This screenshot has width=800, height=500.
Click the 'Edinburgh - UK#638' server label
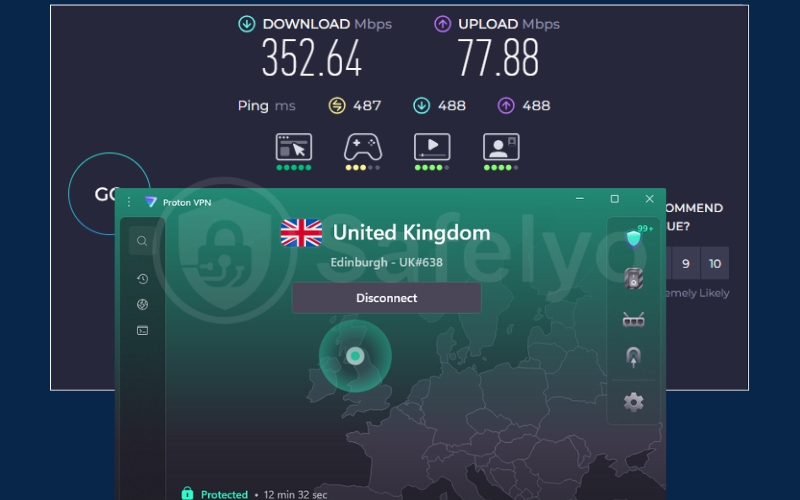(386, 262)
